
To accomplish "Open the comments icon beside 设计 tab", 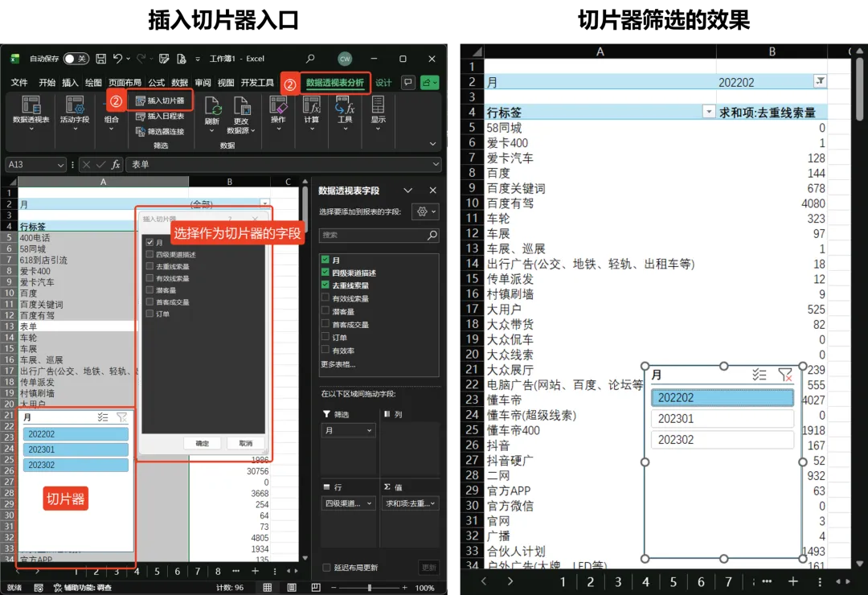I will (408, 83).
